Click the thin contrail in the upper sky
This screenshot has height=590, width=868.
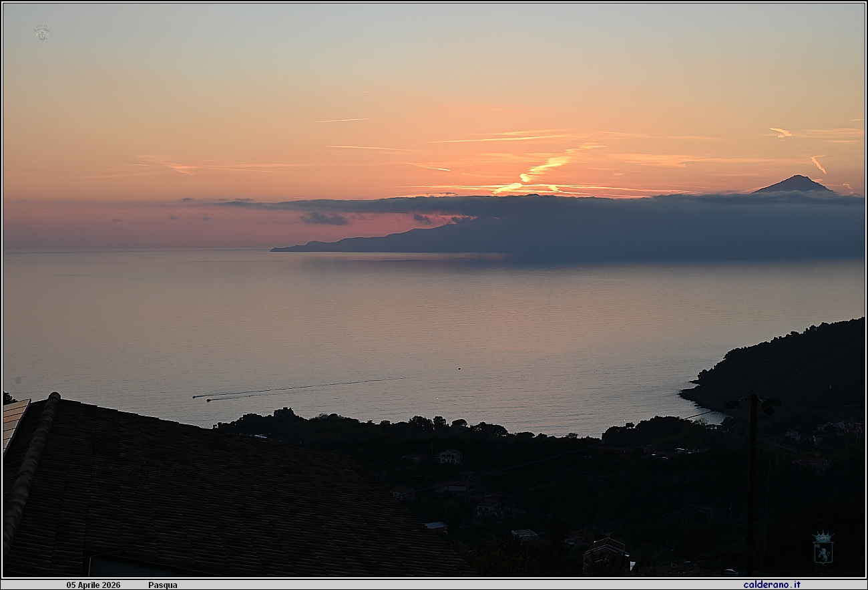tap(341, 120)
